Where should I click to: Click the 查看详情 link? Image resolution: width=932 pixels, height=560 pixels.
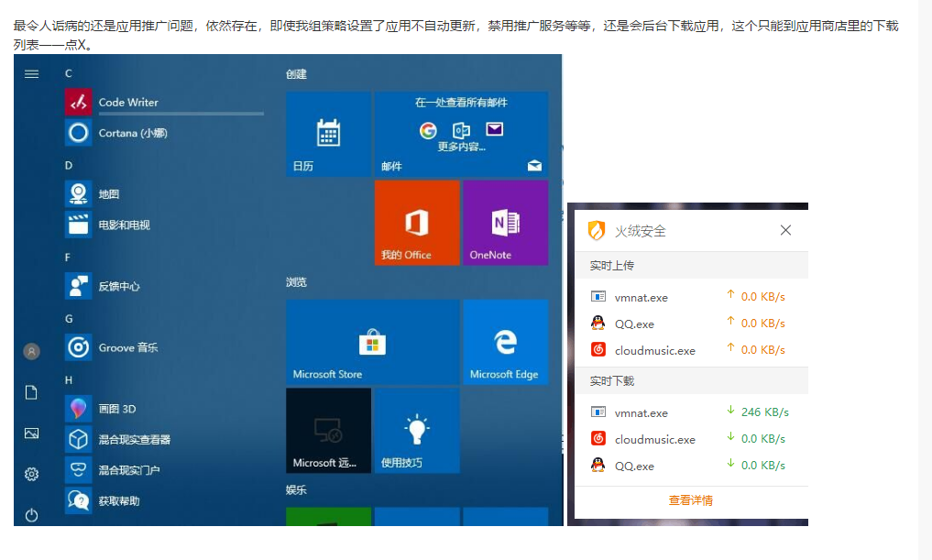(690, 500)
